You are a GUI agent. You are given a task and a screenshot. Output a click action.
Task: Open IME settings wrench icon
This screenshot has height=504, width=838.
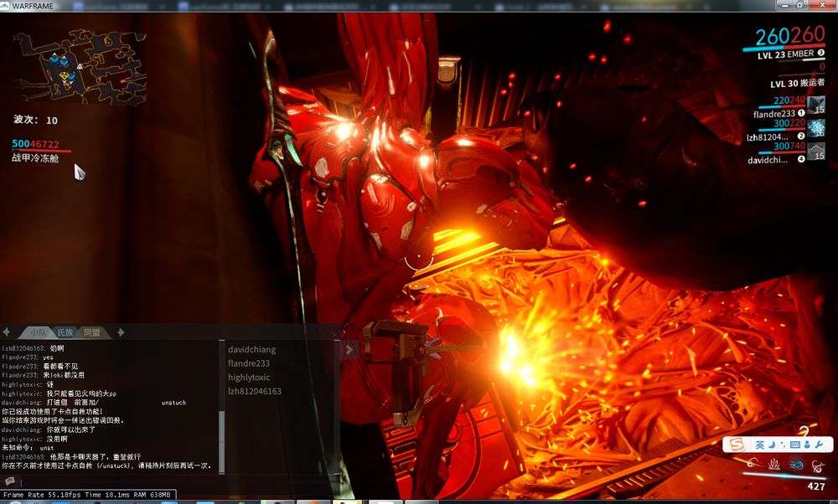(819, 445)
